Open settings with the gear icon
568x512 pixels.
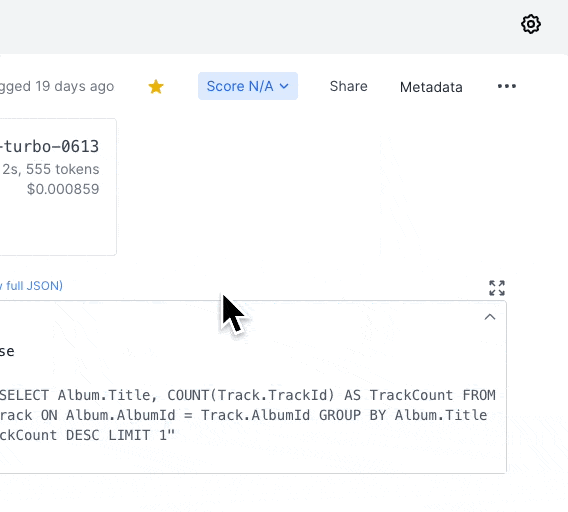[x=531, y=24]
